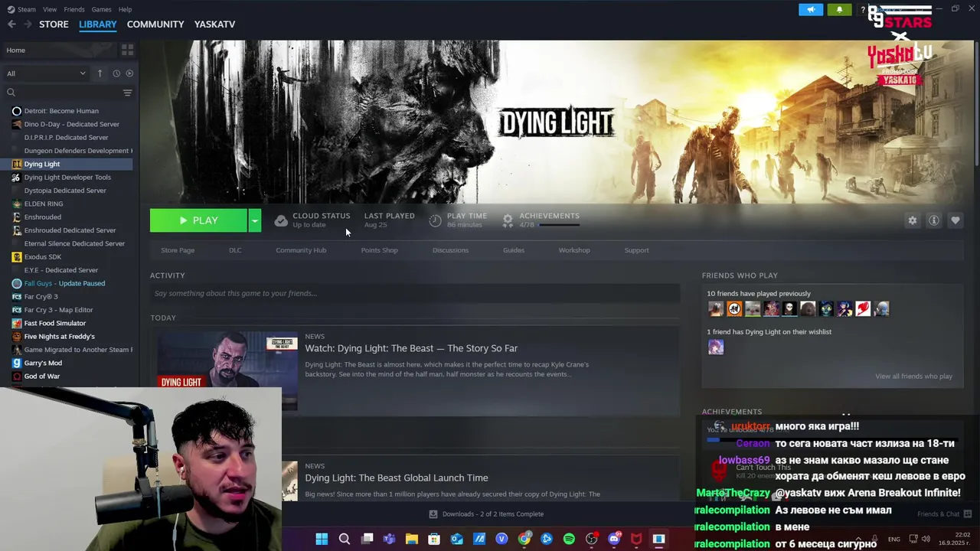Click the Achievements badge icon
Screen dimensions: 980x551
click(x=508, y=220)
